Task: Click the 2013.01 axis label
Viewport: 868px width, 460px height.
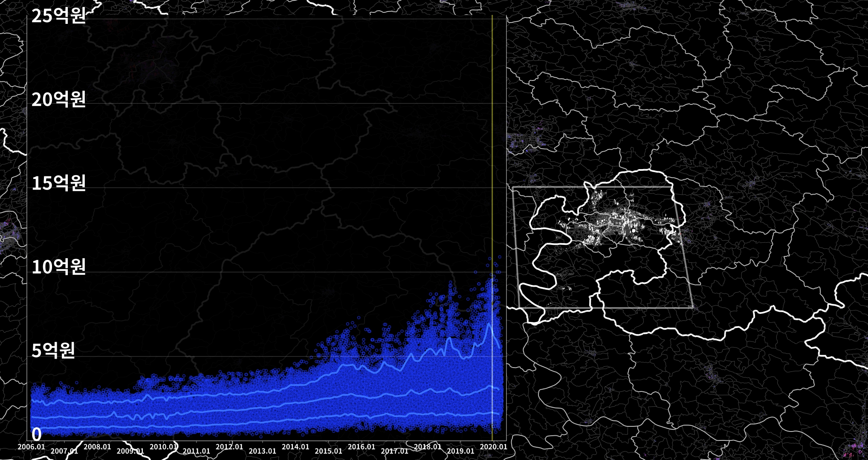Action: click(262, 451)
